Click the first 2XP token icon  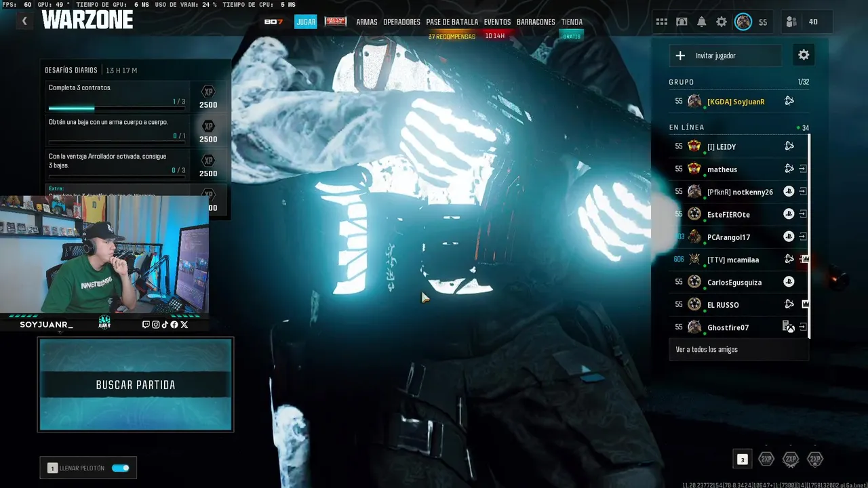pos(766,459)
